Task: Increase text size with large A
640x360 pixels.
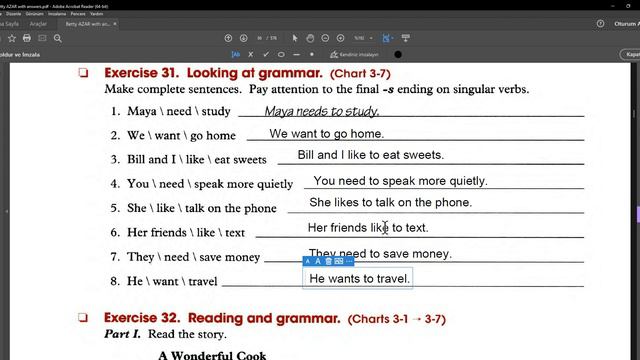Action: pyautogui.click(x=318, y=261)
